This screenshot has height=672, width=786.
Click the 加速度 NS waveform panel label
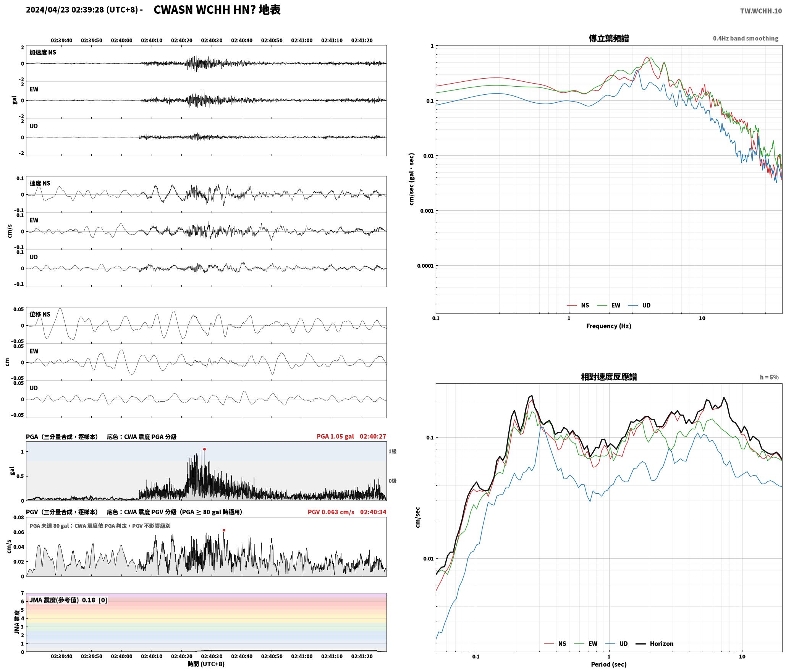pyautogui.click(x=43, y=52)
